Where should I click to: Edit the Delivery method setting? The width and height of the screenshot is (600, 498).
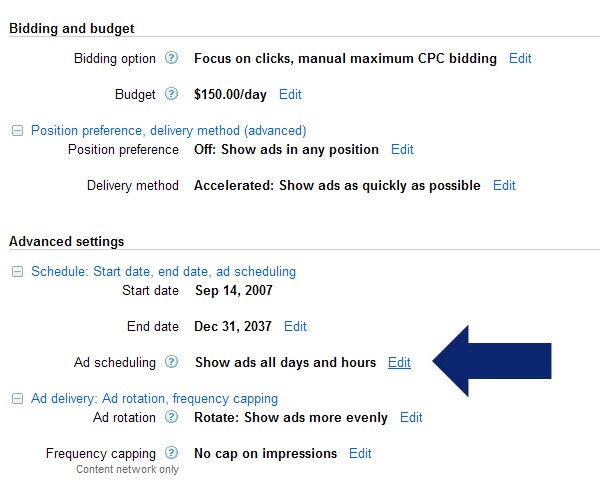(x=504, y=185)
